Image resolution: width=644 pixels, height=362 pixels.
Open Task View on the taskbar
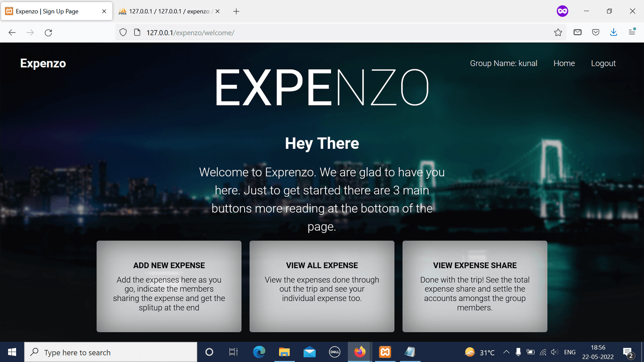(x=233, y=352)
